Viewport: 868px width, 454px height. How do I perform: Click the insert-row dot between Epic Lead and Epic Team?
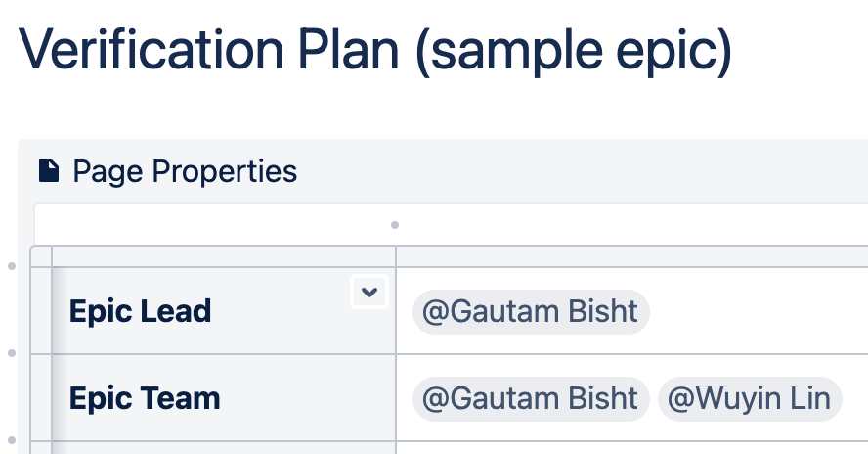(12, 353)
